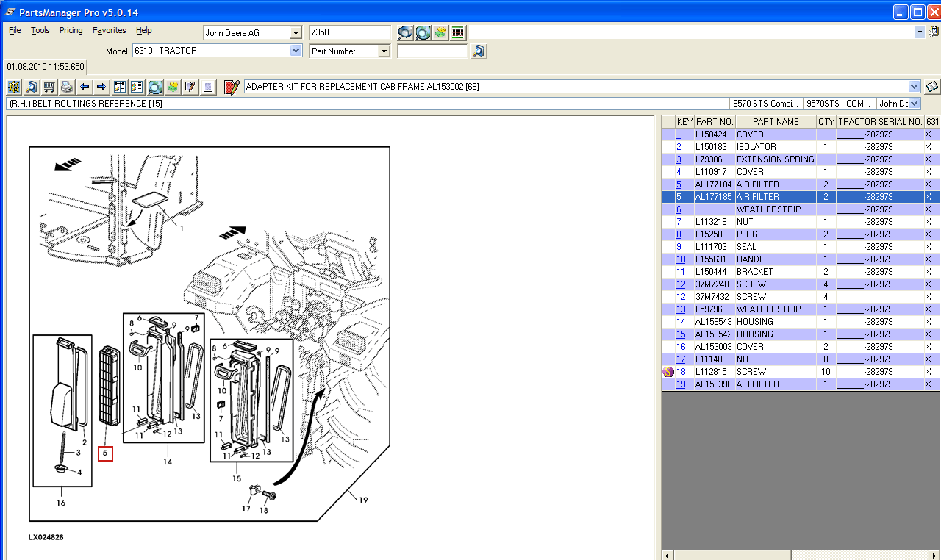Go forward with the blue right arrow
The image size is (941, 560).
(x=101, y=87)
